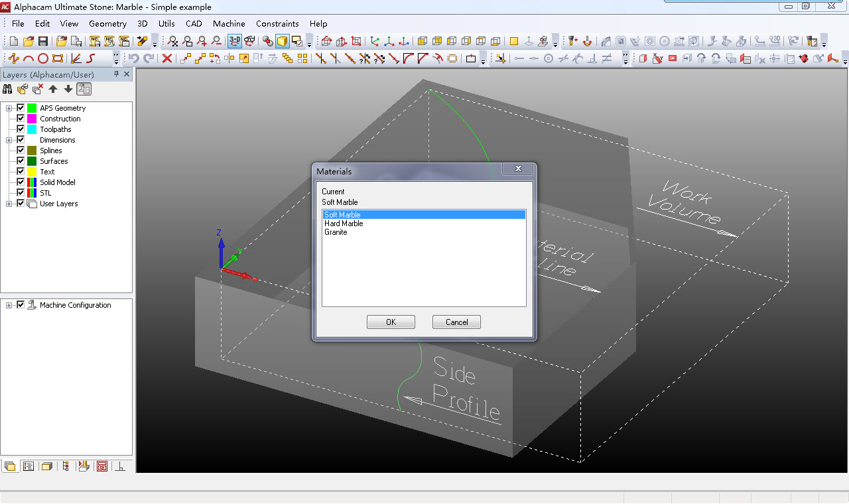Viewport: 849px width, 504px height.
Task: Open the Utils menu
Action: pos(166,23)
